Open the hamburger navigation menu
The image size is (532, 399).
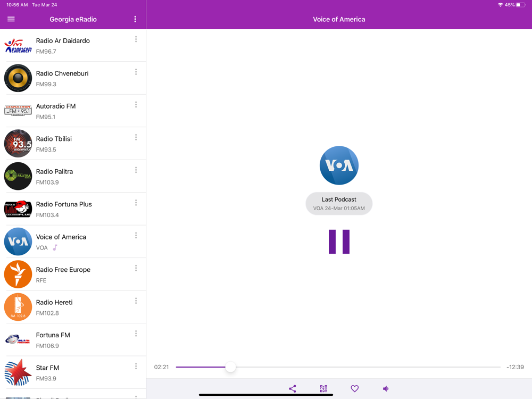coord(11,19)
